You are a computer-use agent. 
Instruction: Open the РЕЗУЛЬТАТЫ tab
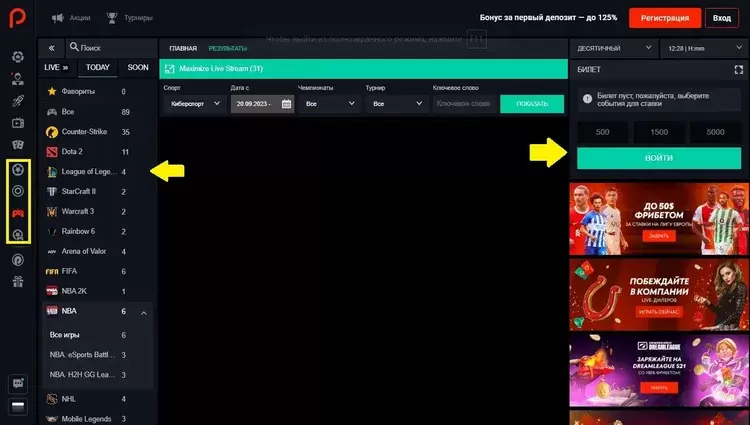(228, 48)
